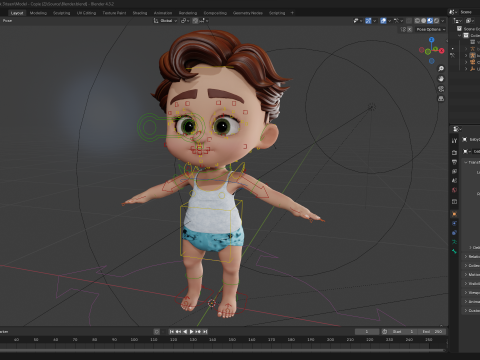Open the Render properties tab
This screenshot has width=480, height=360.
[454, 153]
